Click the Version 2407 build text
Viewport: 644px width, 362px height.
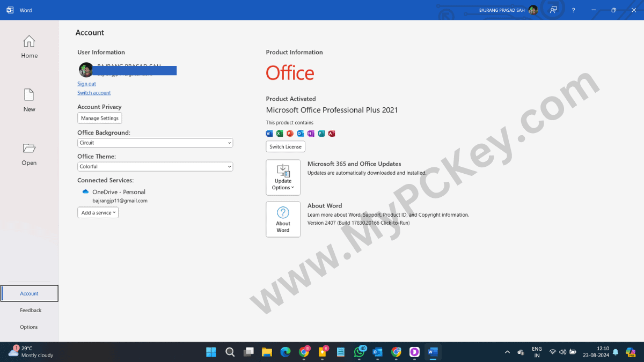tap(358, 223)
